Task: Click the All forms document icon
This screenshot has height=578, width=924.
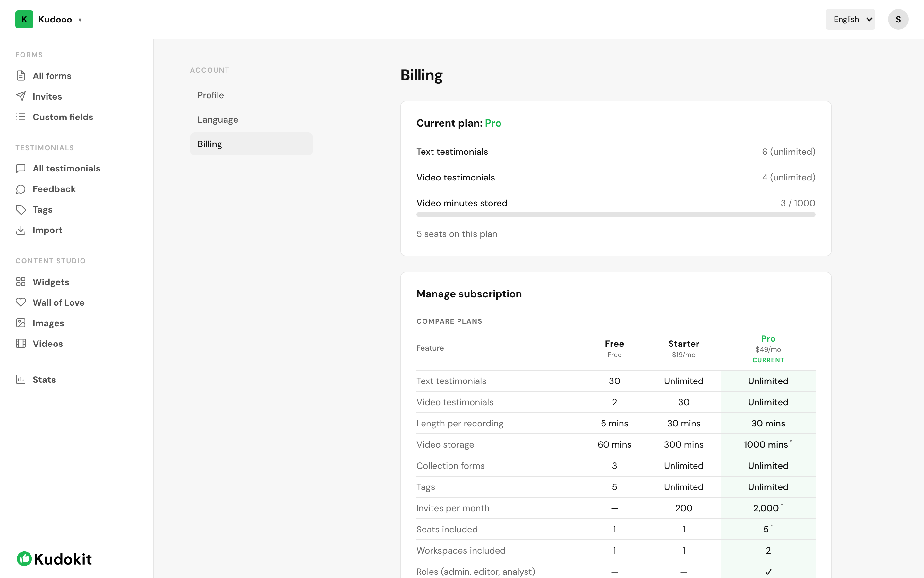Action: click(x=21, y=76)
